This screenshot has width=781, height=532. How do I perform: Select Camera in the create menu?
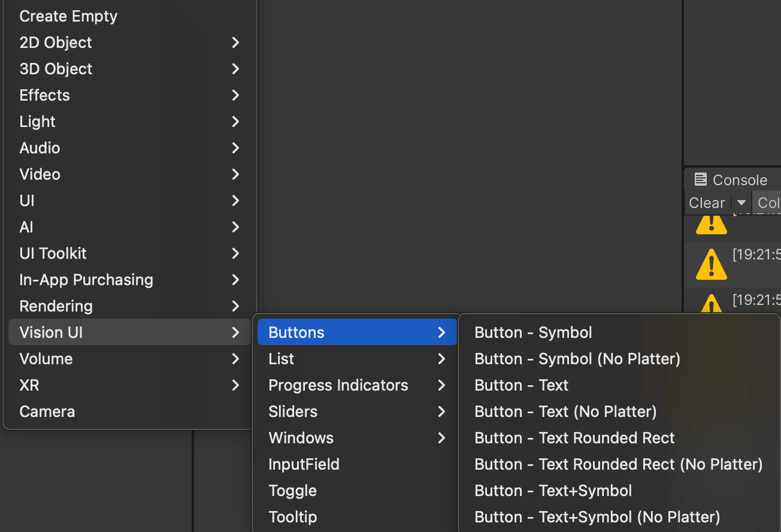click(x=129, y=412)
